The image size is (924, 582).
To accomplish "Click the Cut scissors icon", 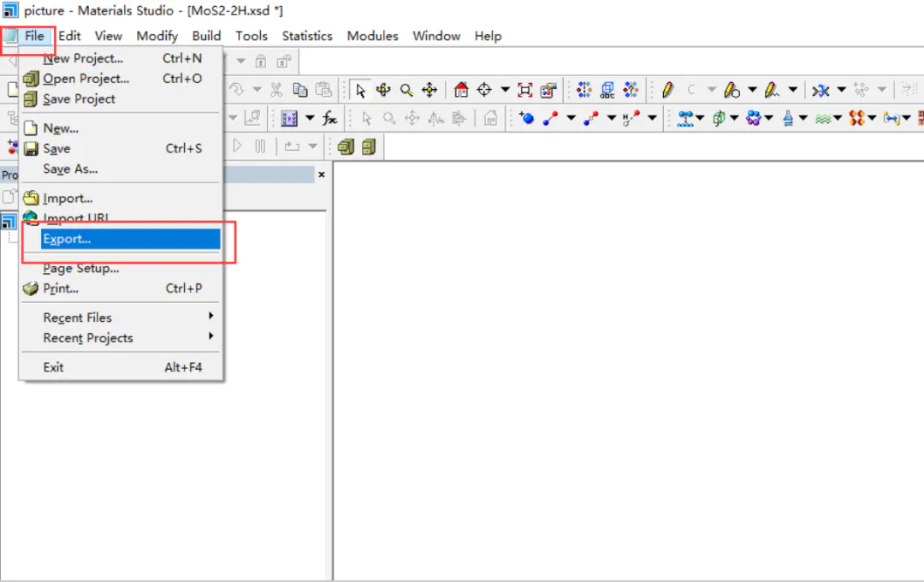I will 276,90.
